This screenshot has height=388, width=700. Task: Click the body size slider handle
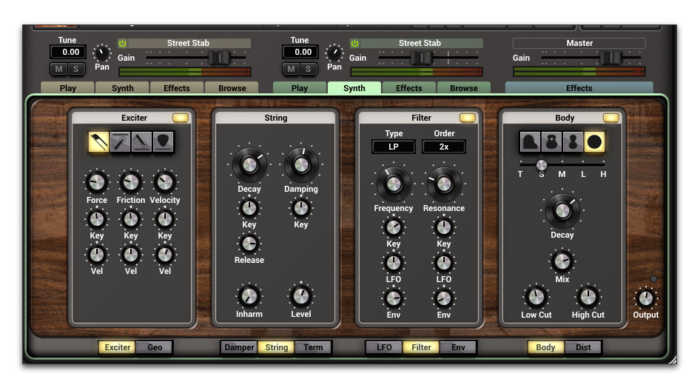click(542, 165)
